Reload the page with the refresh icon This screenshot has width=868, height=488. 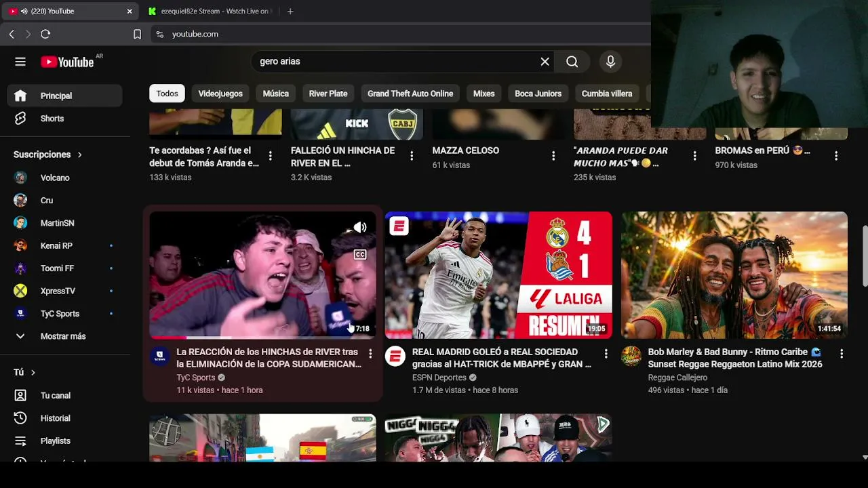coord(45,34)
